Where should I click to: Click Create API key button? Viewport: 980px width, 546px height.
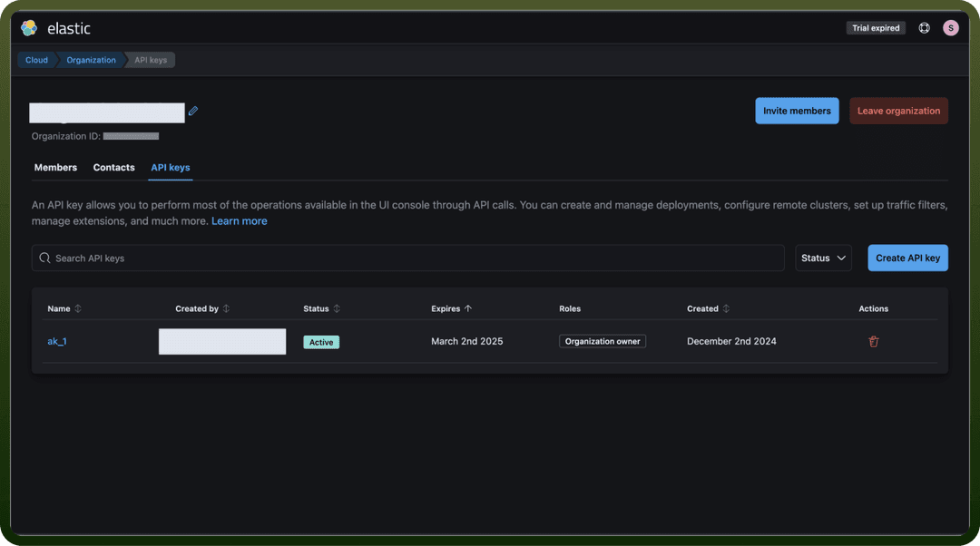click(x=907, y=258)
